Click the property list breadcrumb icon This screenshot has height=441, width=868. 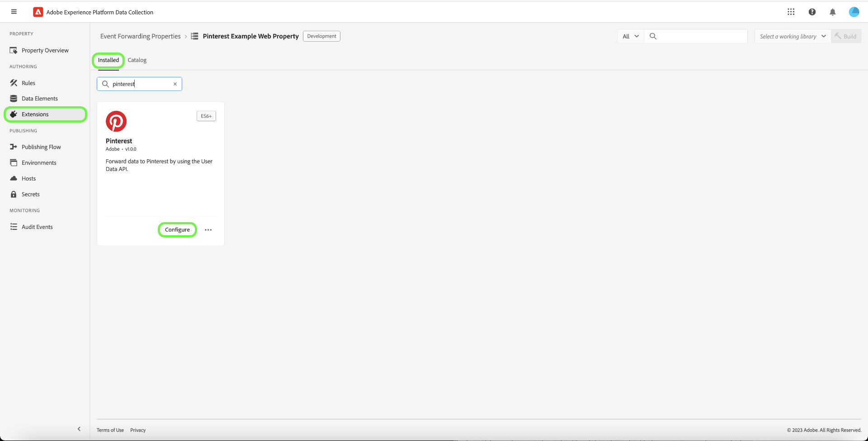pos(194,36)
